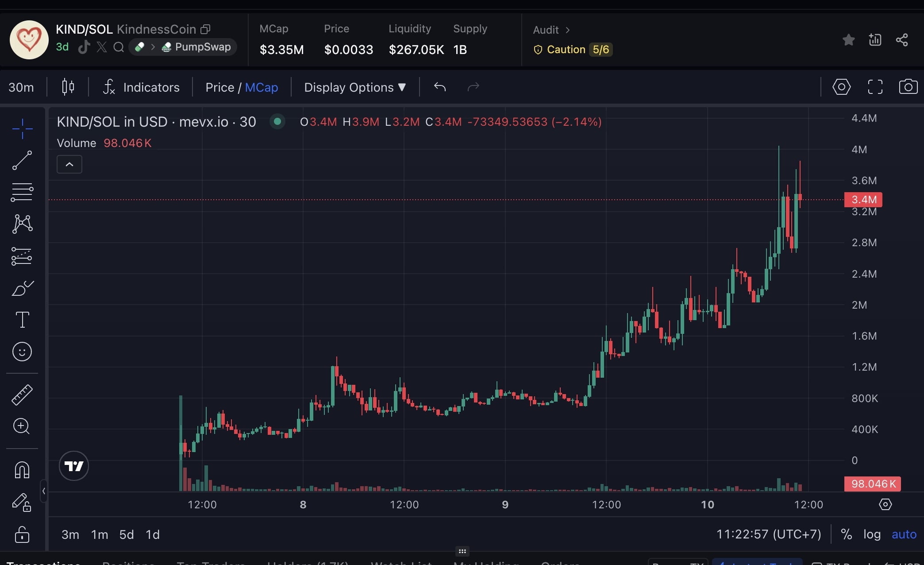Toggle percentage scale mode

point(847,534)
